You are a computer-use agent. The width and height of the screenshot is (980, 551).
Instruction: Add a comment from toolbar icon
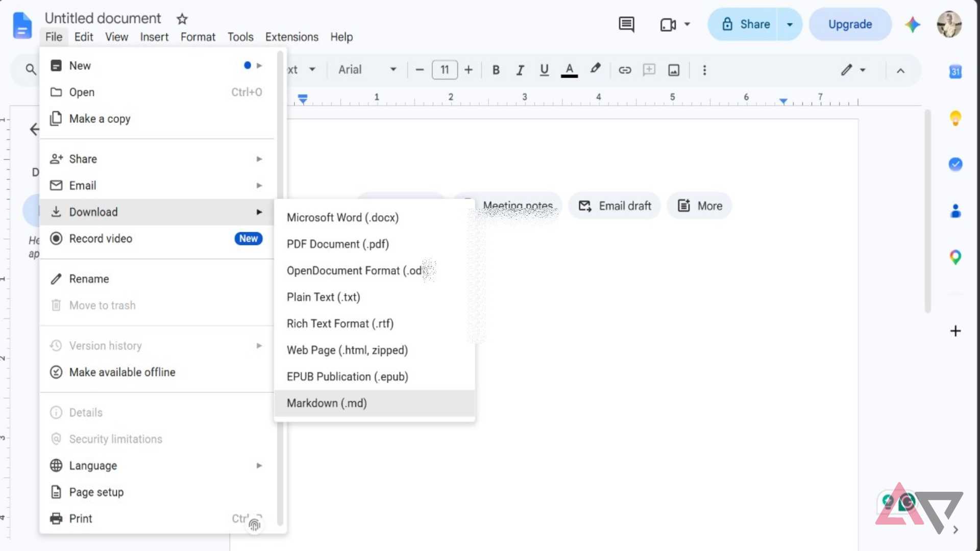[649, 69]
